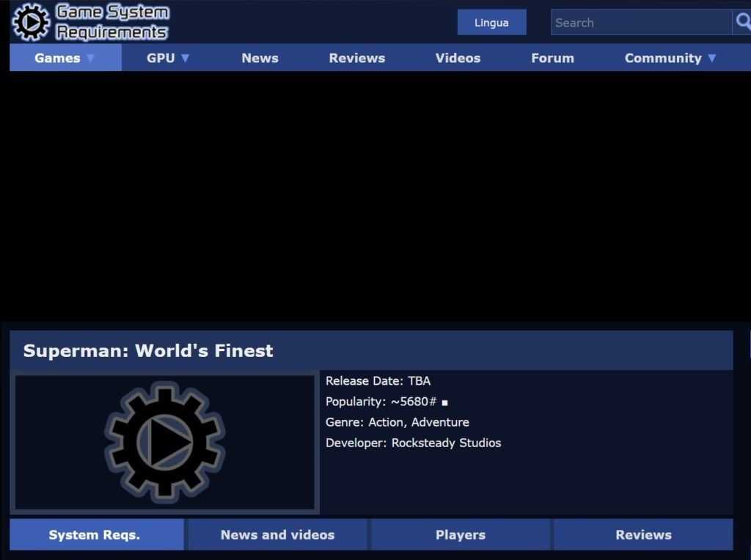The width and height of the screenshot is (751, 560).
Task: Open the Reviews tab below the game info
Action: coord(643,535)
